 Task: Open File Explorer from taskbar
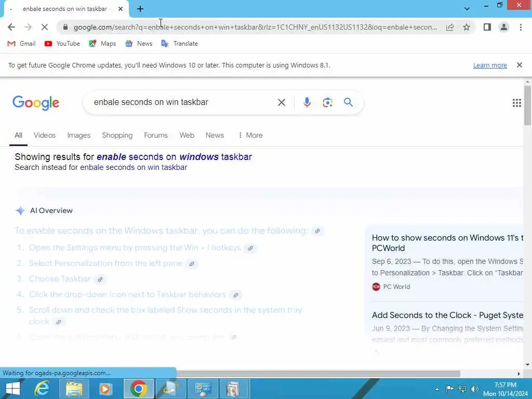tap(74, 389)
